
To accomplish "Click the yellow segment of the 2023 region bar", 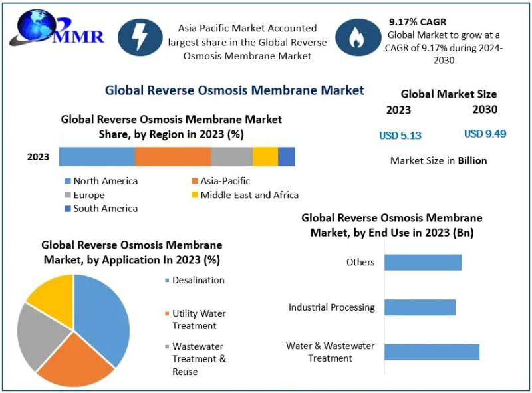I will pyautogui.click(x=265, y=157).
